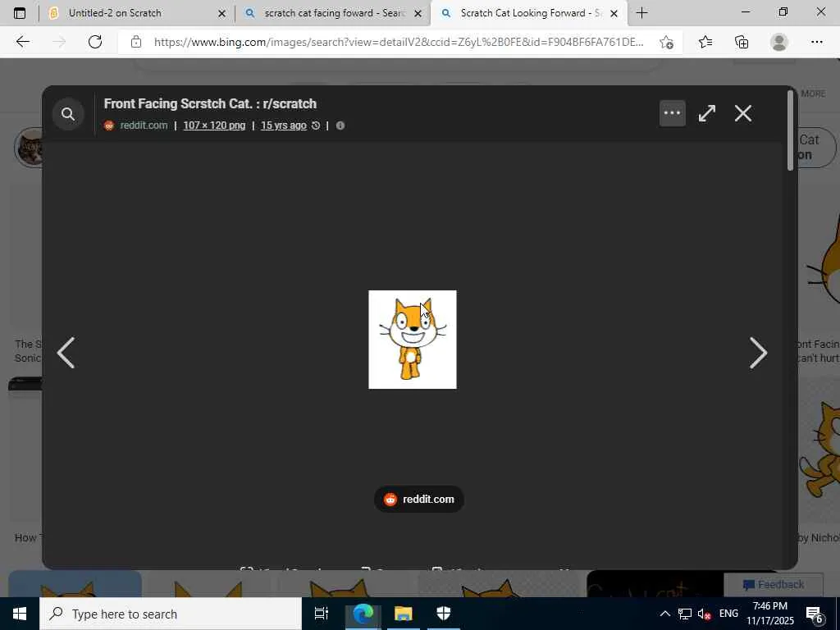Open the Windows Start menu

(x=20, y=614)
